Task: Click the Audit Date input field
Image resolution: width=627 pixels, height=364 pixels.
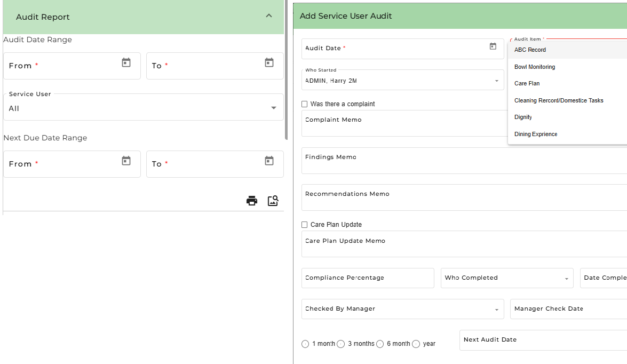Action: [403, 49]
